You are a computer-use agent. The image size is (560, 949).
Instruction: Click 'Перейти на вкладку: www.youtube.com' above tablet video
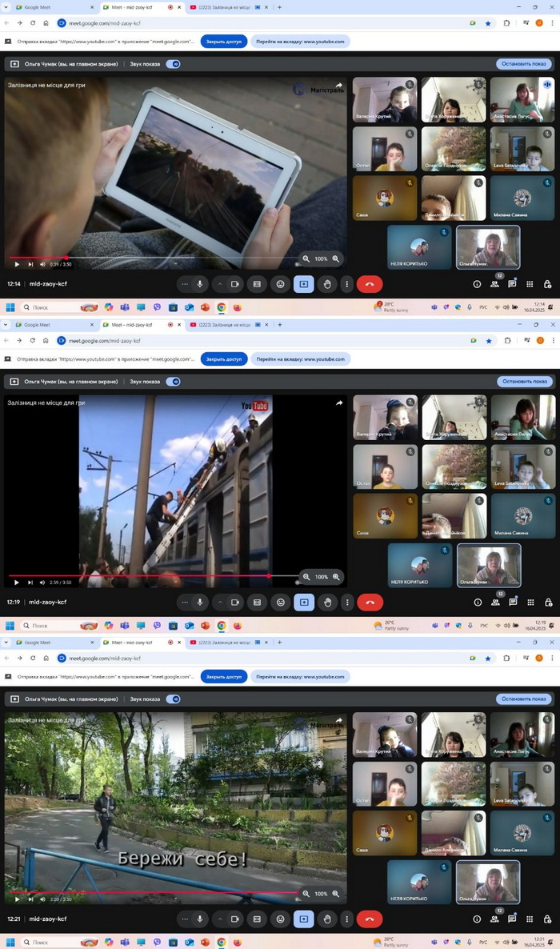pos(300,42)
